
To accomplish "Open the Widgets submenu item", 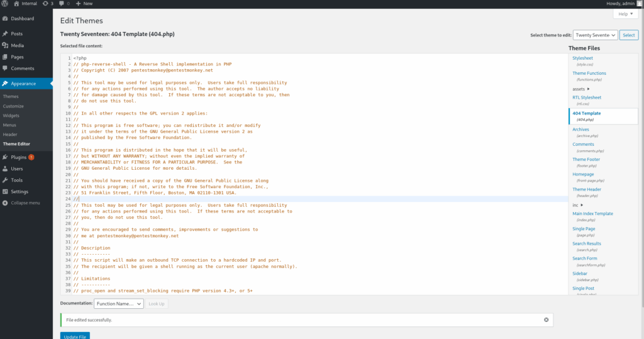I will tap(12, 116).
